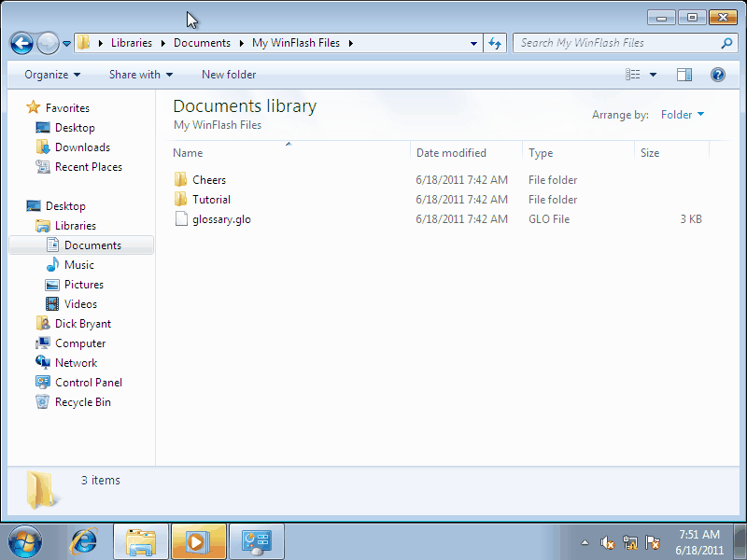747x560 pixels.
Task: Select Documents in the address path
Action: [202, 43]
